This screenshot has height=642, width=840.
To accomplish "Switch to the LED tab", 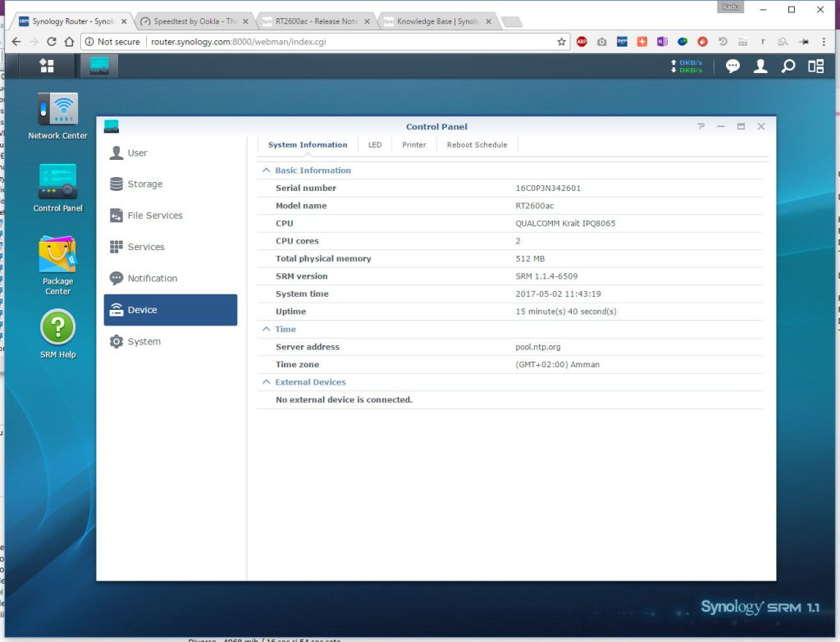I will click(375, 145).
